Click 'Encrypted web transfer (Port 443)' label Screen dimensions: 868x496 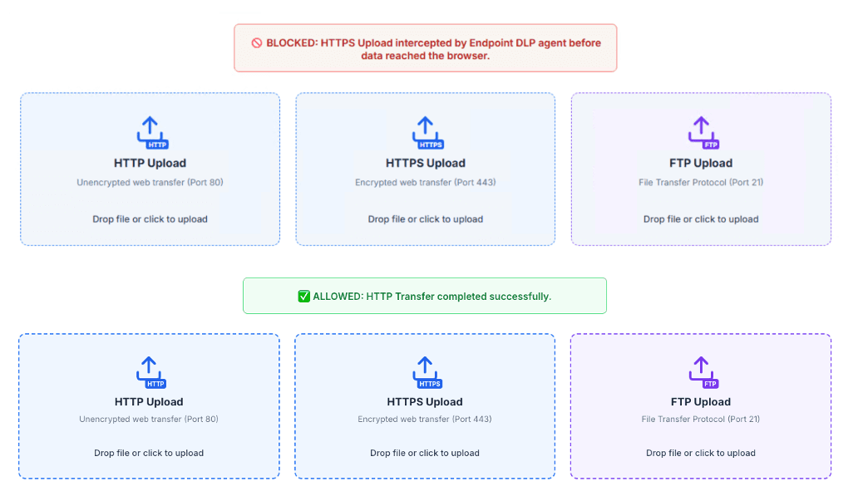point(425,182)
